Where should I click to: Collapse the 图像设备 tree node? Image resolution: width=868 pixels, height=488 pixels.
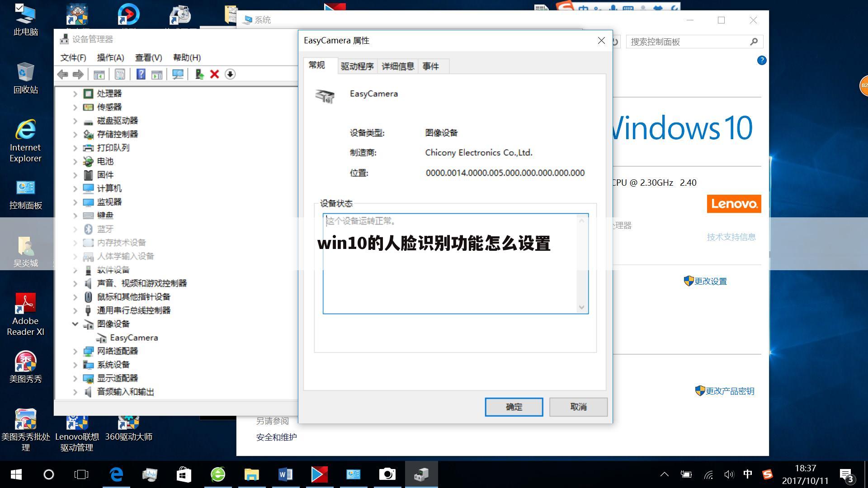75,324
